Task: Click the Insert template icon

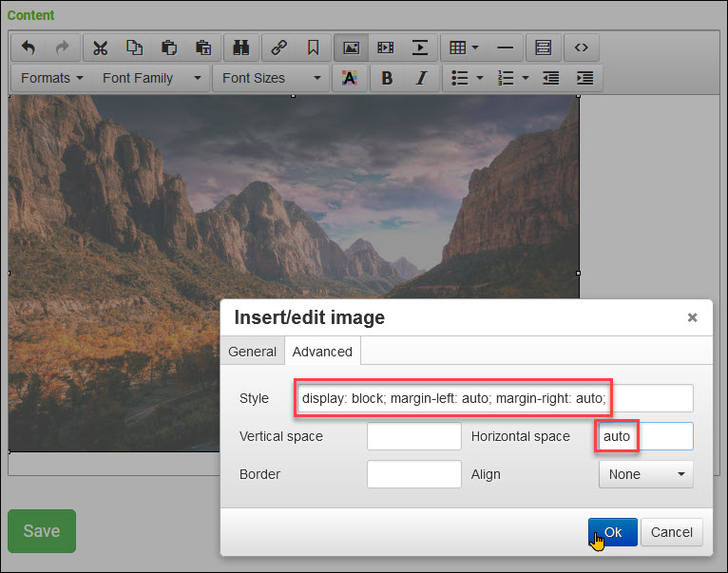Action: (x=544, y=48)
